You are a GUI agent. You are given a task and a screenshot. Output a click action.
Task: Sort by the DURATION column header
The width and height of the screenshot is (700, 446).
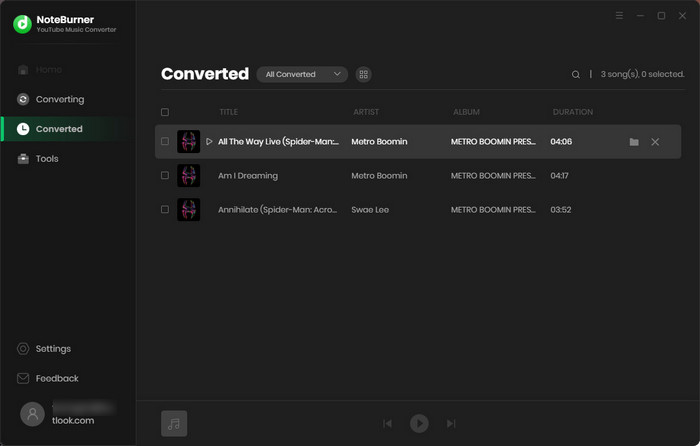pyautogui.click(x=573, y=112)
